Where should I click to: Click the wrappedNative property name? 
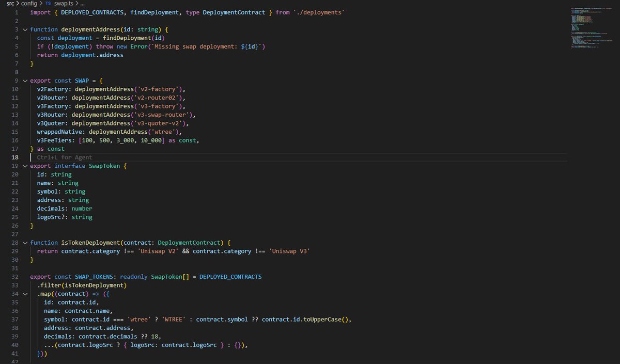pyautogui.click(x=59, y=132)
